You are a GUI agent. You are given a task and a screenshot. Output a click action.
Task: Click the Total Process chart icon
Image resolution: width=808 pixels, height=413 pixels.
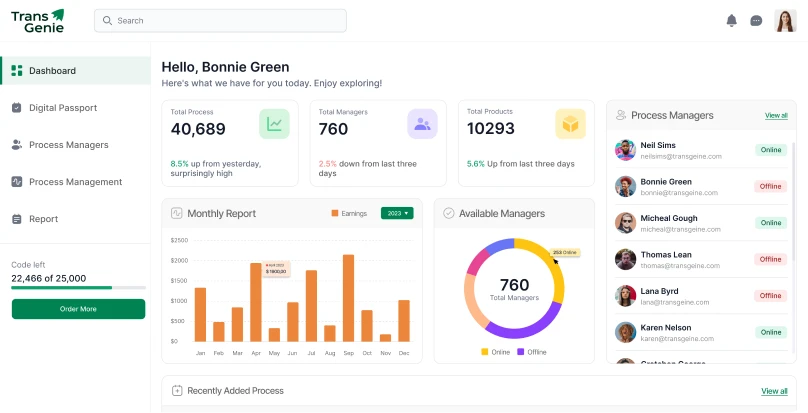(x=274, y=124)
